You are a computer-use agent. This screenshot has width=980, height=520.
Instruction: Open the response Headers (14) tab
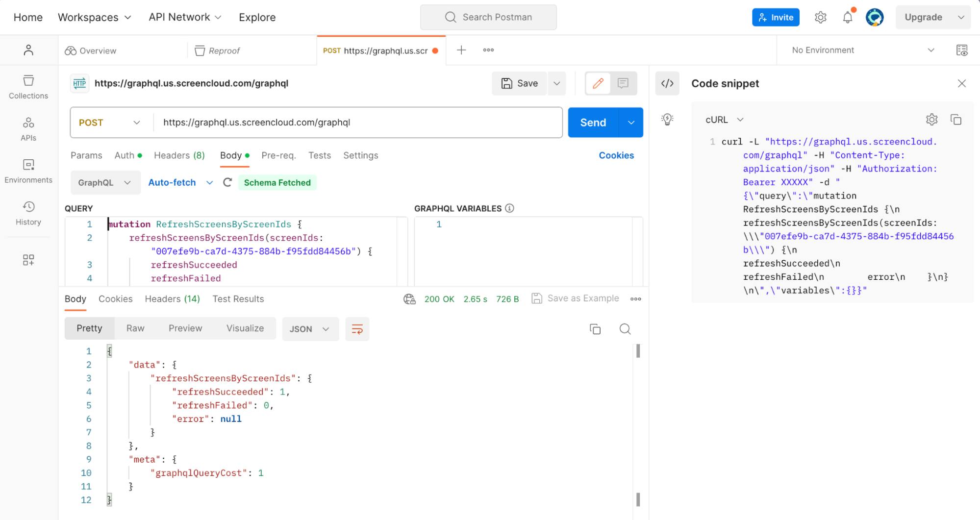[x=173, y=299]
